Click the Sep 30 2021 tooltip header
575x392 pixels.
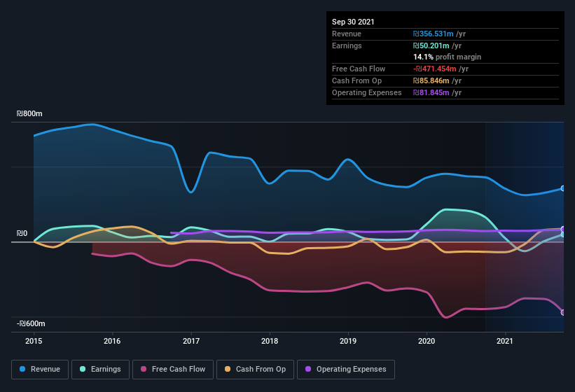pos(353,22)
